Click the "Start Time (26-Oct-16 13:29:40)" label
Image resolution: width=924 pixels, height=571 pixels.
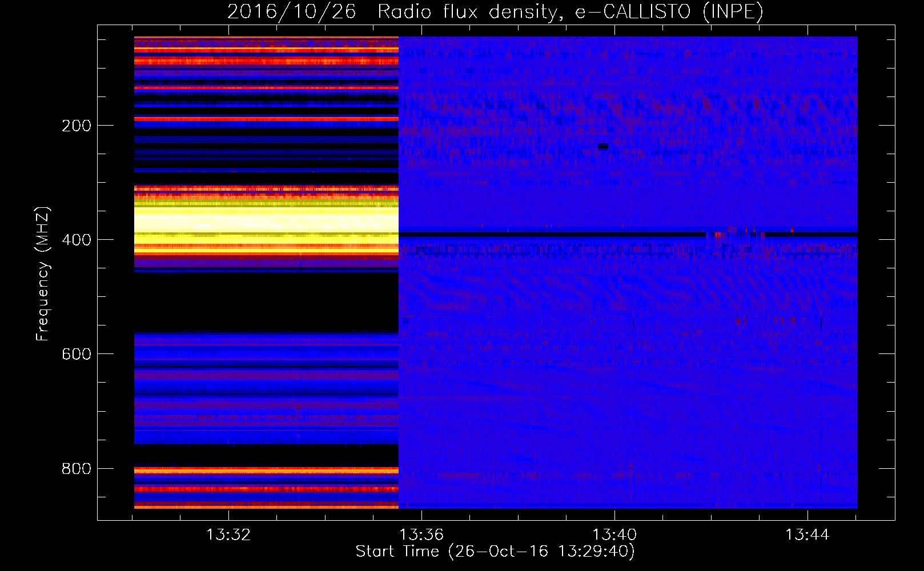[495, 552]
